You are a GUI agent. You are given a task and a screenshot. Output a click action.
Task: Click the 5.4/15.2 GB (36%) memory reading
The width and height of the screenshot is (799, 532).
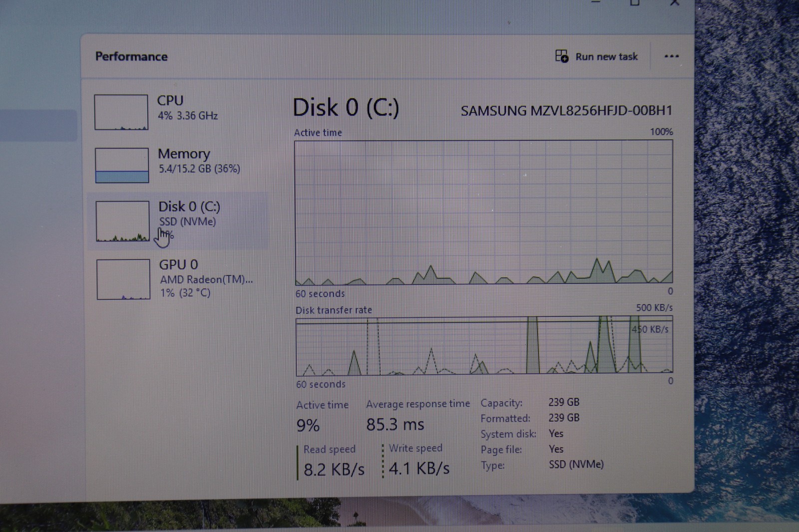pos(199,169)
